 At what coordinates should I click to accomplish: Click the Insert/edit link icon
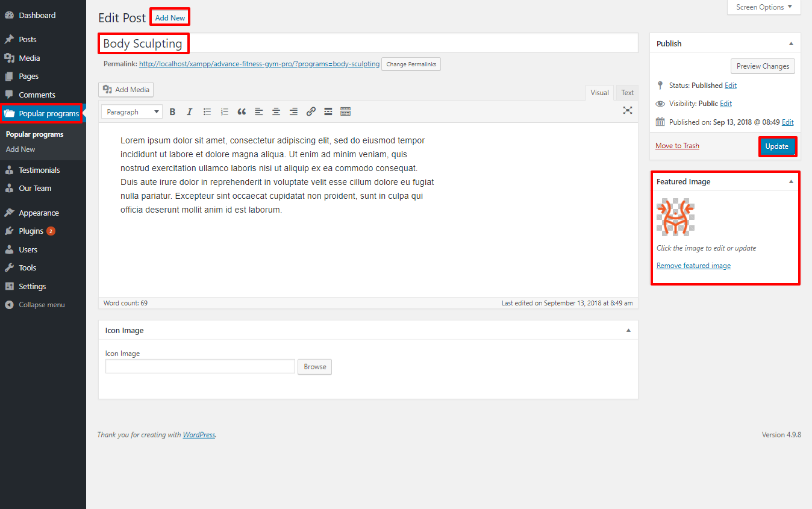(311, 111)
